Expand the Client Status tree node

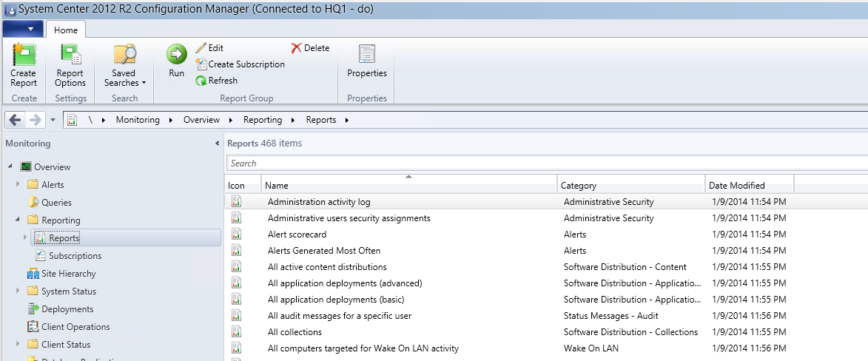pyautogui.click(x=18, y=344)
